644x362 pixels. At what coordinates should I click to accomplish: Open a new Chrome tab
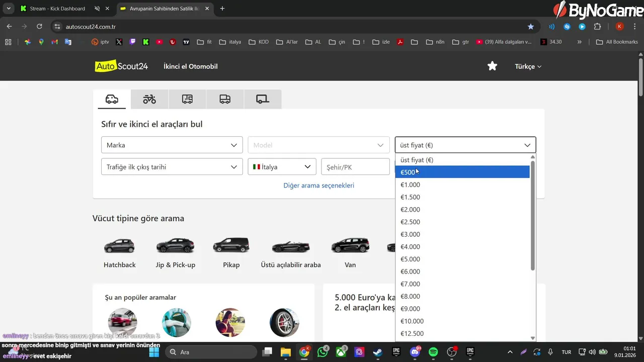click(x=222, y=9)
